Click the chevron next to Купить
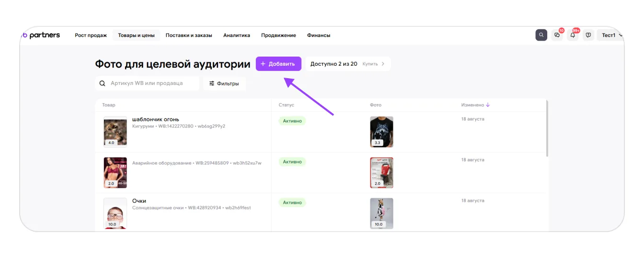Screen dimensions: 644x258 383,64
